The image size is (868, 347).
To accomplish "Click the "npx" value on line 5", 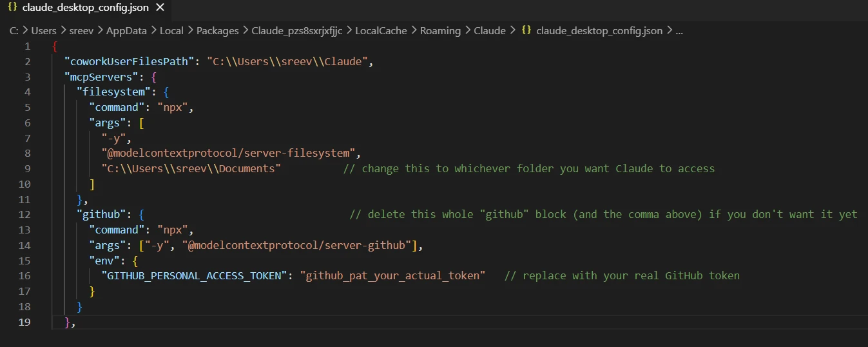I will (173, 107).
